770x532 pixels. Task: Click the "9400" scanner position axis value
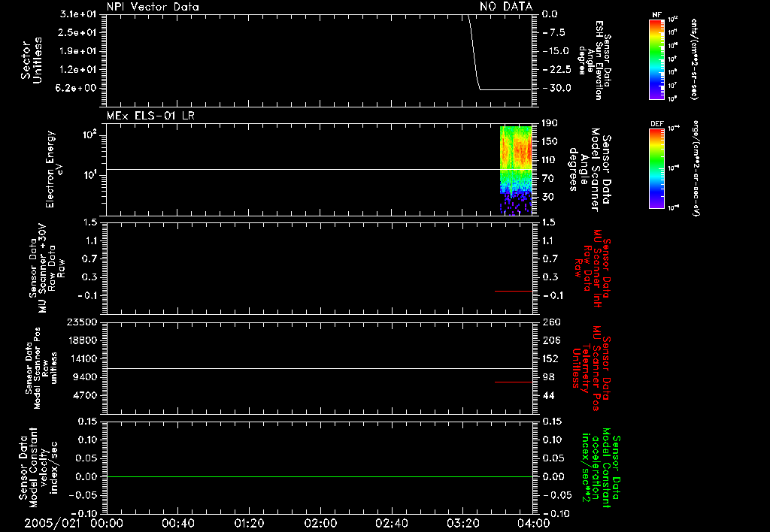click(85, 377)
